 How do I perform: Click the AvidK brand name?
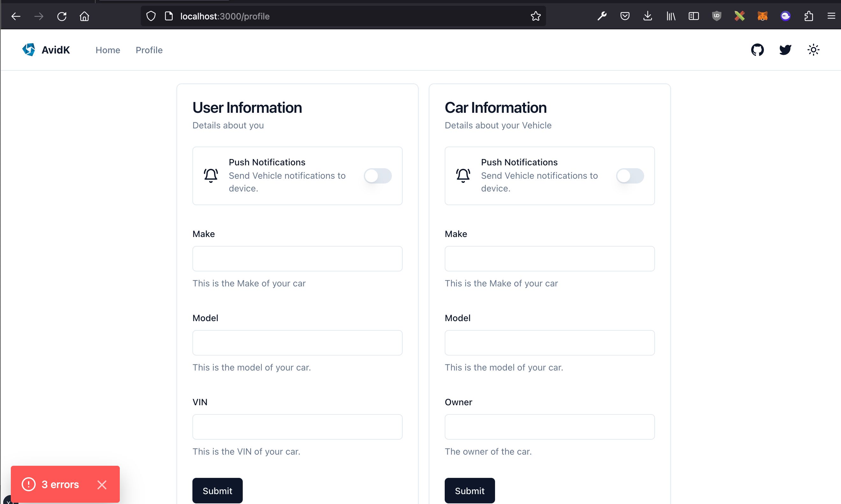pos(56,50)
